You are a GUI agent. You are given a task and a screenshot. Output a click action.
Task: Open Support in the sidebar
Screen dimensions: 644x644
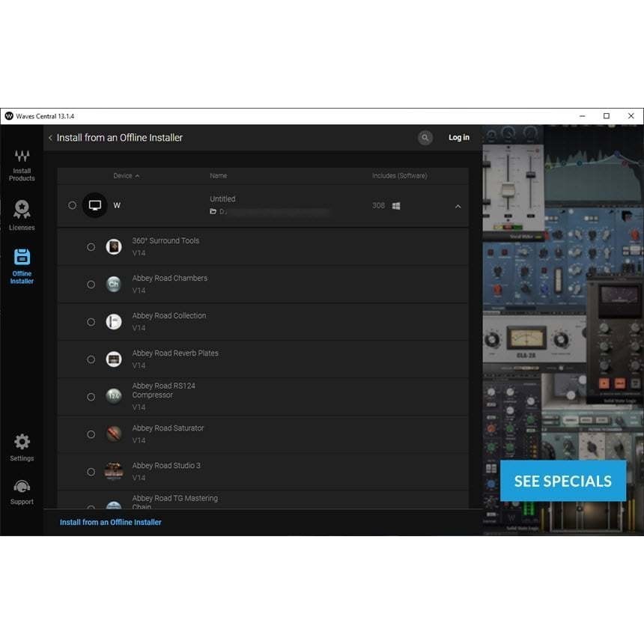coord(22,492)
